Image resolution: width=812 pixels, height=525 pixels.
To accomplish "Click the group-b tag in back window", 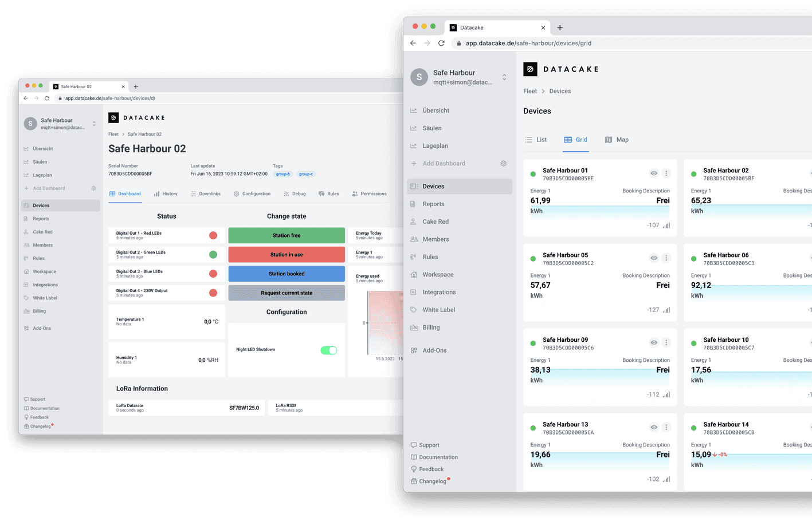I will point(283,174).
